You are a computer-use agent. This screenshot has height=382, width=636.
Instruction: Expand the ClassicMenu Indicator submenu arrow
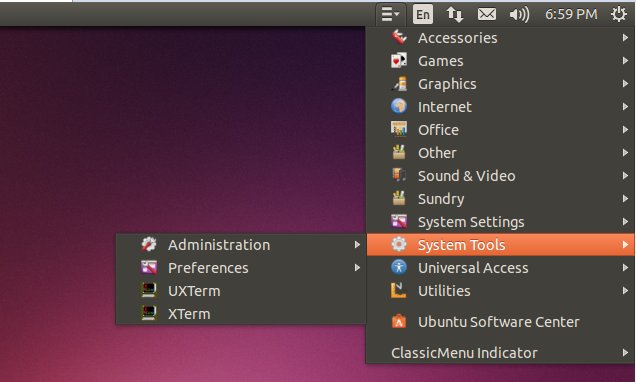click(625, 353)
